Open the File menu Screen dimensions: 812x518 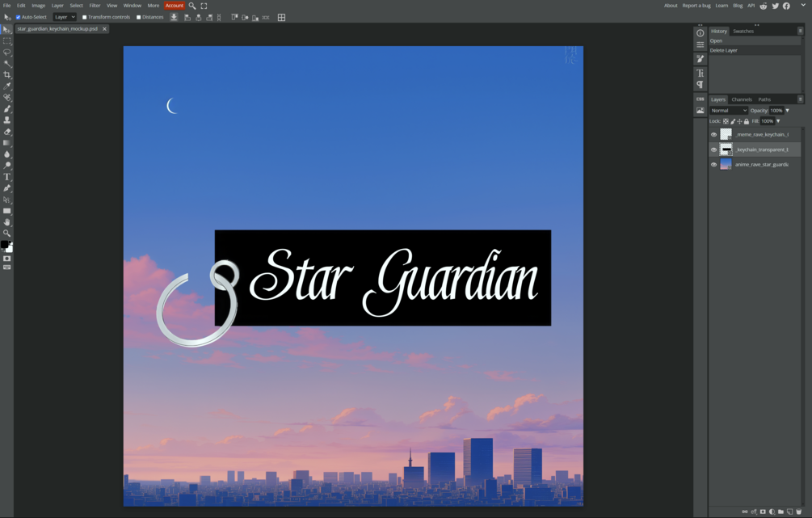[6, 6]
